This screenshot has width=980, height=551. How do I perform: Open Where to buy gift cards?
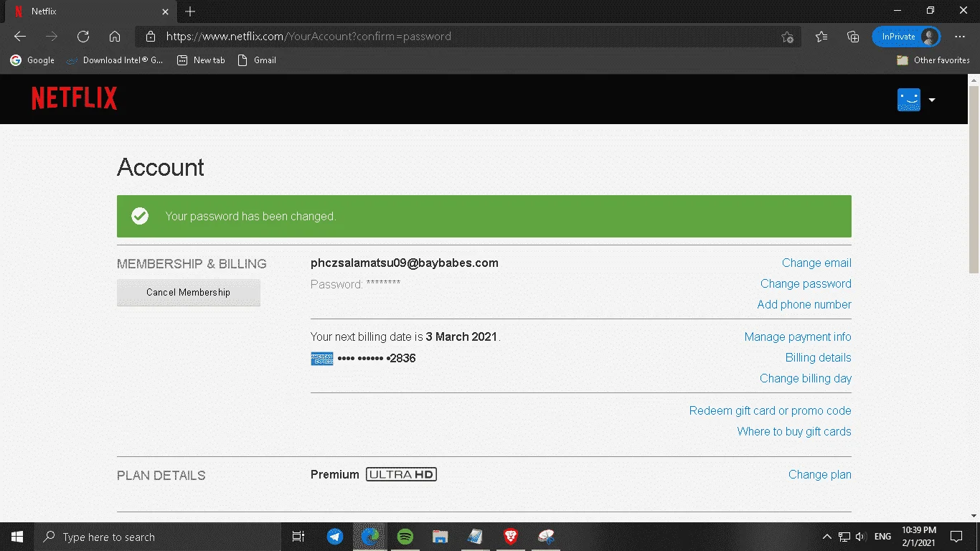(794, 432)
